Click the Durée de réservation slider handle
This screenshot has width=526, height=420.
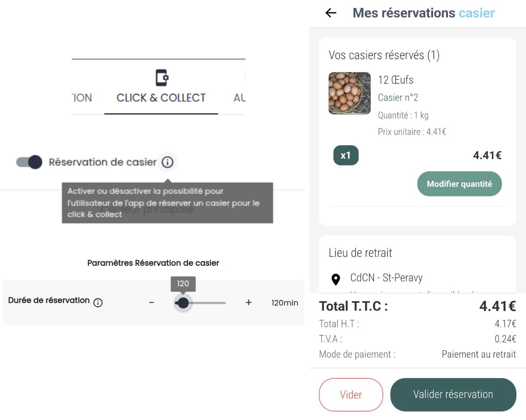183,303
